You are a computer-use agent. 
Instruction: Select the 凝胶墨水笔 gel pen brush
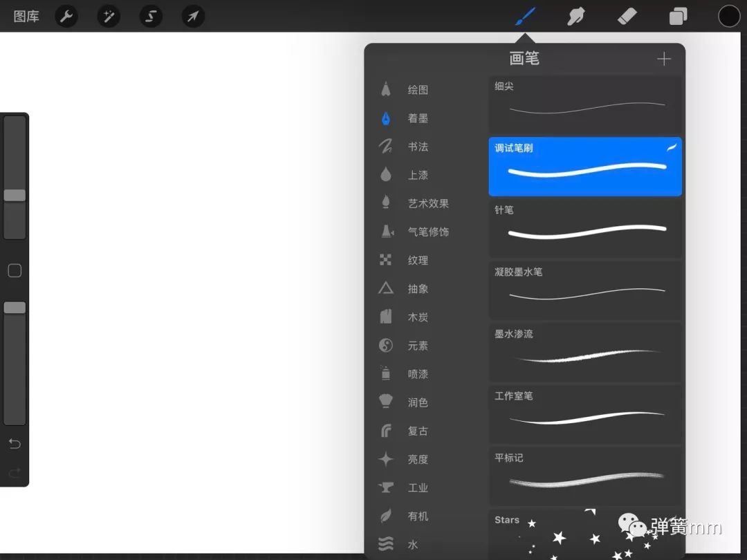[x=585, y=290]
